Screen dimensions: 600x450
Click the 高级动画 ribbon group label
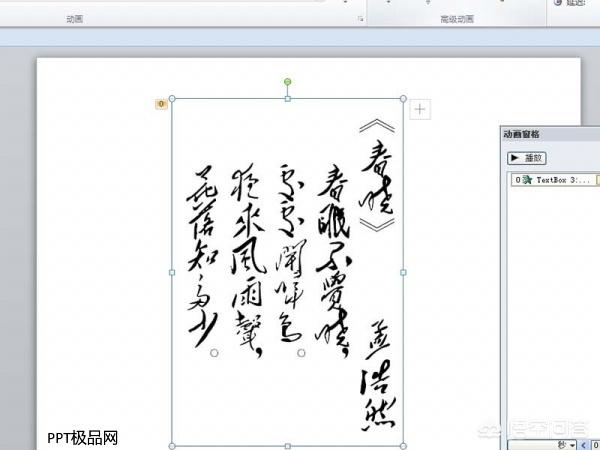[x=457, y=19]
